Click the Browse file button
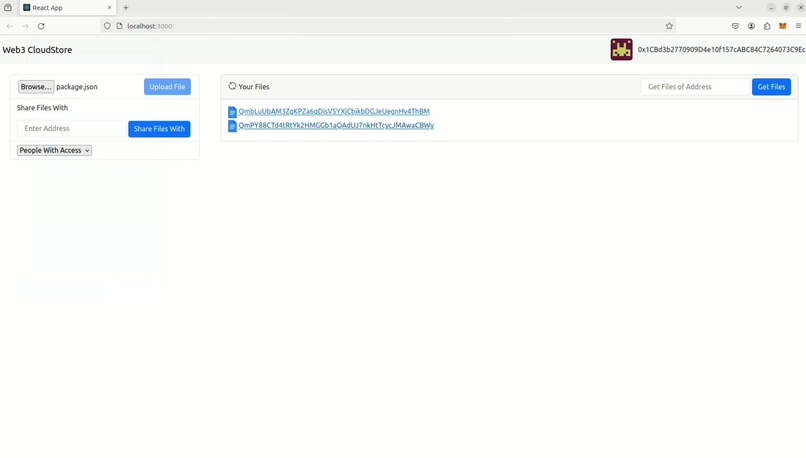The width and height of the screenshot is (806, 458). point(36,87)
